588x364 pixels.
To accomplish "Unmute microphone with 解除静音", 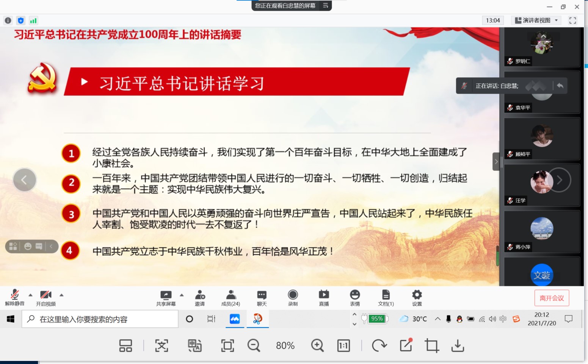I will click(15, 295).
